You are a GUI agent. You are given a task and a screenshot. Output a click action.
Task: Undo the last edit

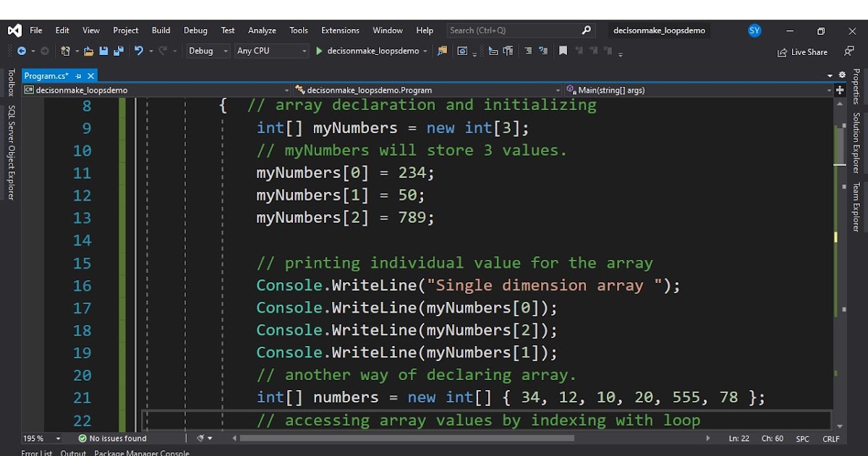(139, 51)
